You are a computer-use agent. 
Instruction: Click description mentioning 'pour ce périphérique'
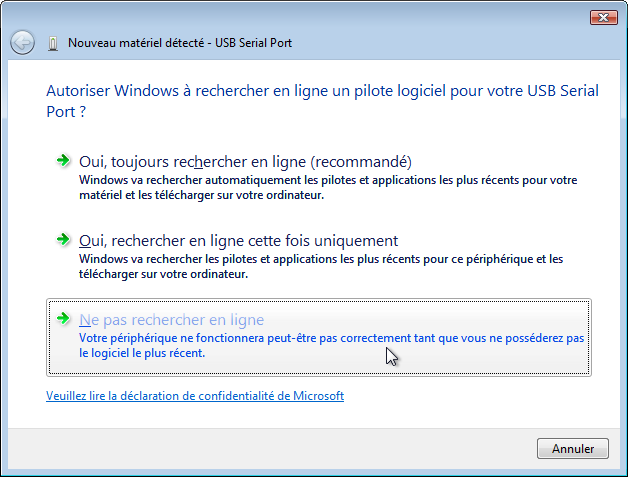(321, 266)
